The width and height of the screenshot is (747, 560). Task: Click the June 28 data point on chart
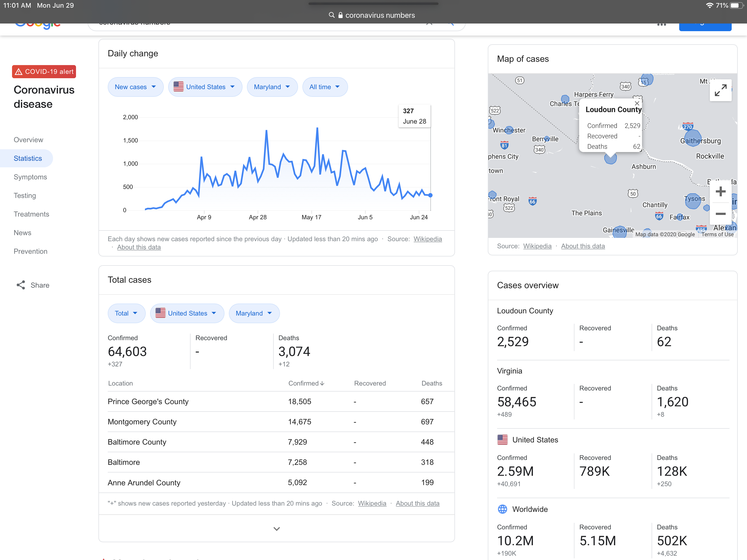click(430, 195)
